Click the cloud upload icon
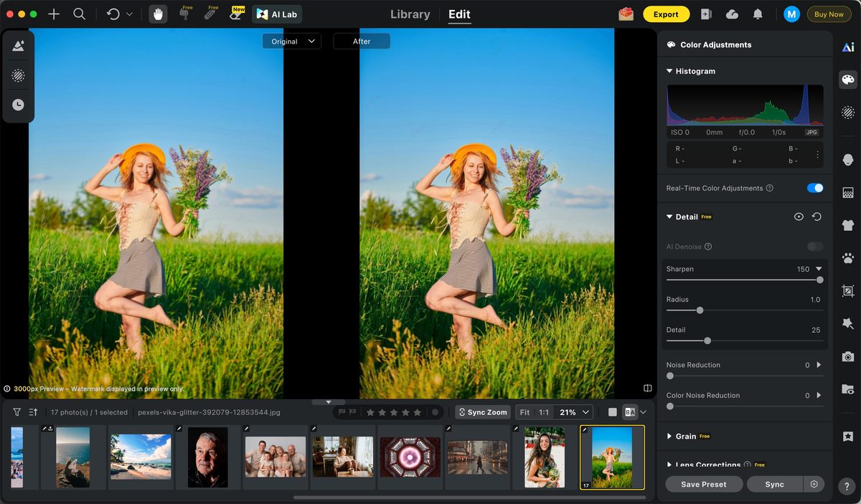The width and height of the screenshot is (861, 504). click(x=732, y=14)
